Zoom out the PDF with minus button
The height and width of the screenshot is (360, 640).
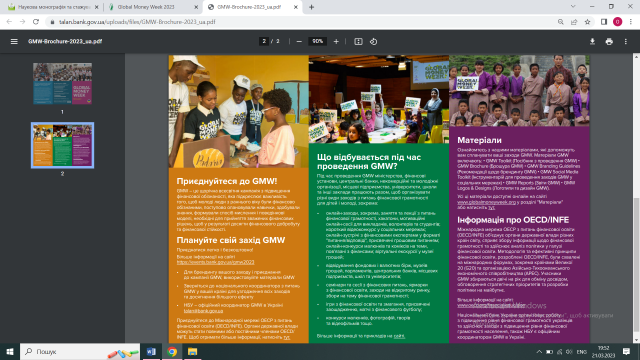click(299, 41)
